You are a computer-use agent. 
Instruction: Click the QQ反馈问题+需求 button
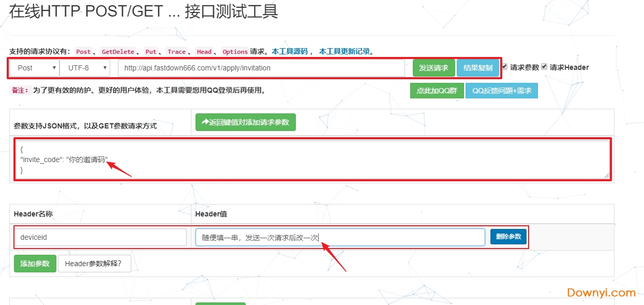tap(501, 90)
